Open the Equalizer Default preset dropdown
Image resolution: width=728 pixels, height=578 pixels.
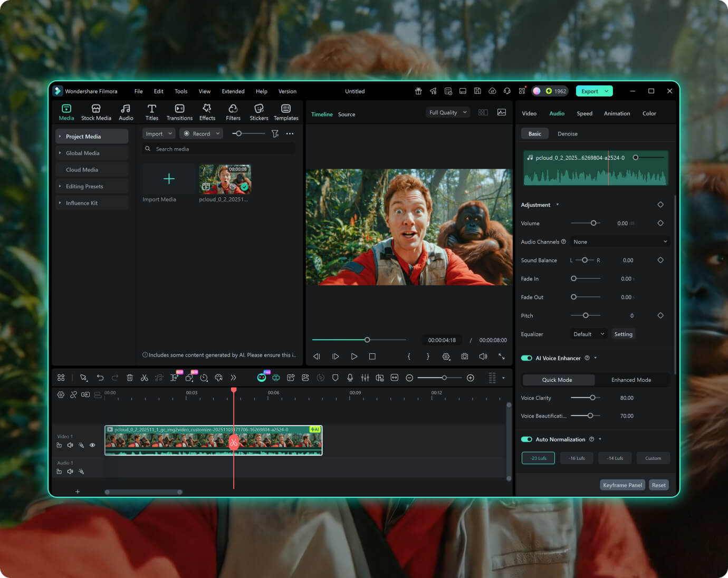[588, 334]
